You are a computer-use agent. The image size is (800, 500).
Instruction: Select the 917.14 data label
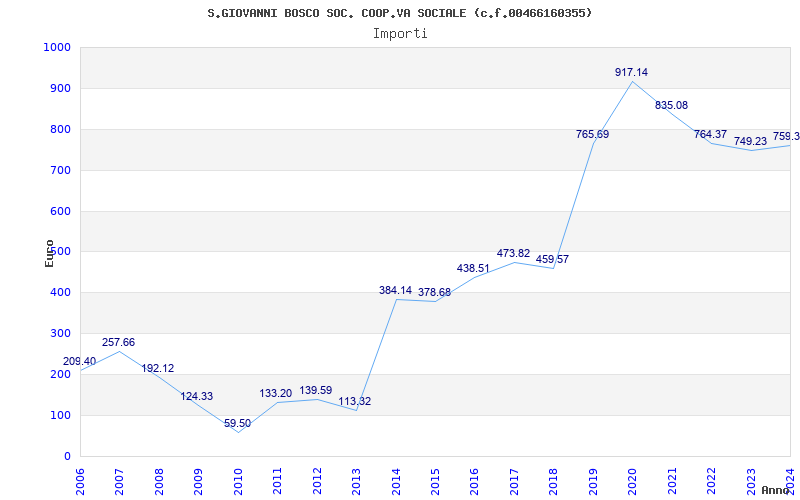click(631, 72)
